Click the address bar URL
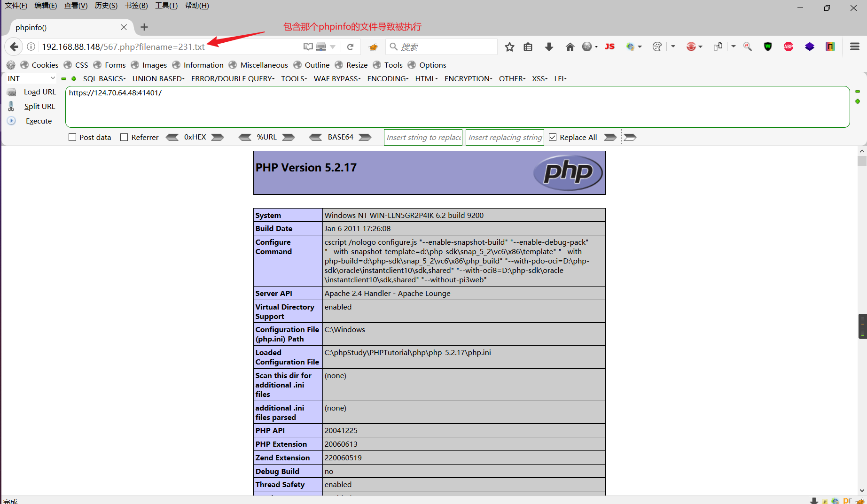This screenshot has height=504, width=867. (123, 47)
